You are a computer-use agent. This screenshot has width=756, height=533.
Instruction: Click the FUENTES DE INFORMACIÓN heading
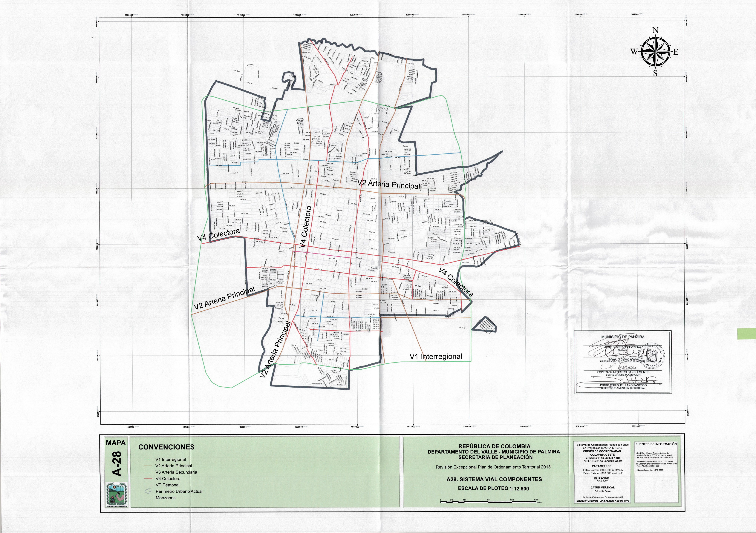[x=656, y=444]
